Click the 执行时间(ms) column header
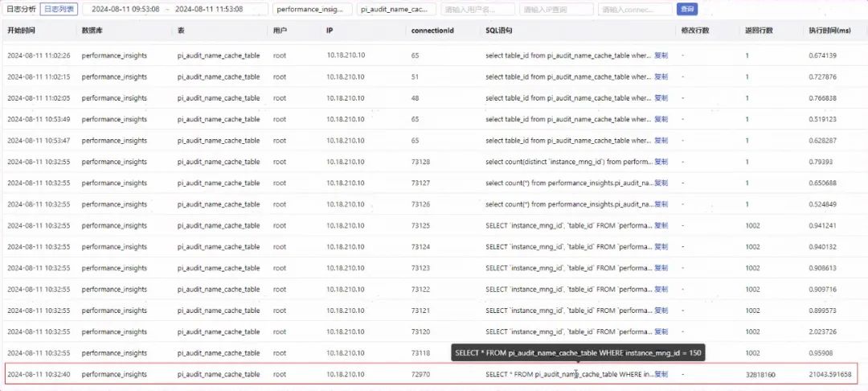 (829, 31)
